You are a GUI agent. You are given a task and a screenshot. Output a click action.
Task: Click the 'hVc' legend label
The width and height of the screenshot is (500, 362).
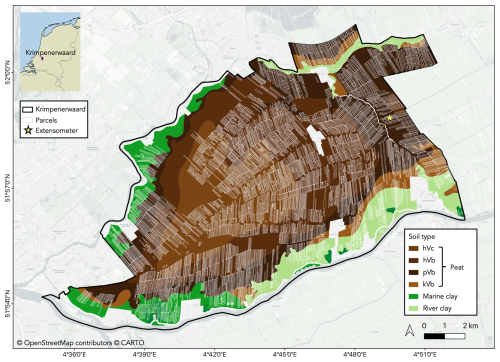428,248
